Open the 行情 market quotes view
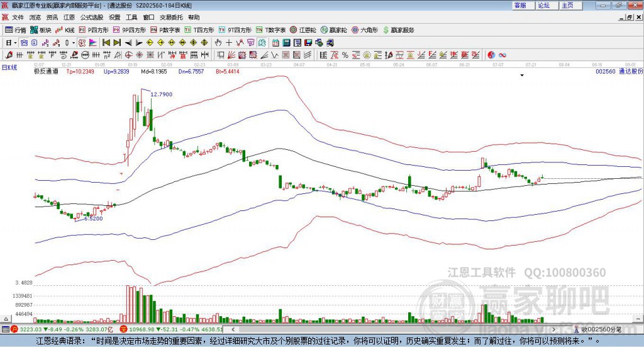Image resolution: width=644 pixels, height=347 pixels. 15,30
